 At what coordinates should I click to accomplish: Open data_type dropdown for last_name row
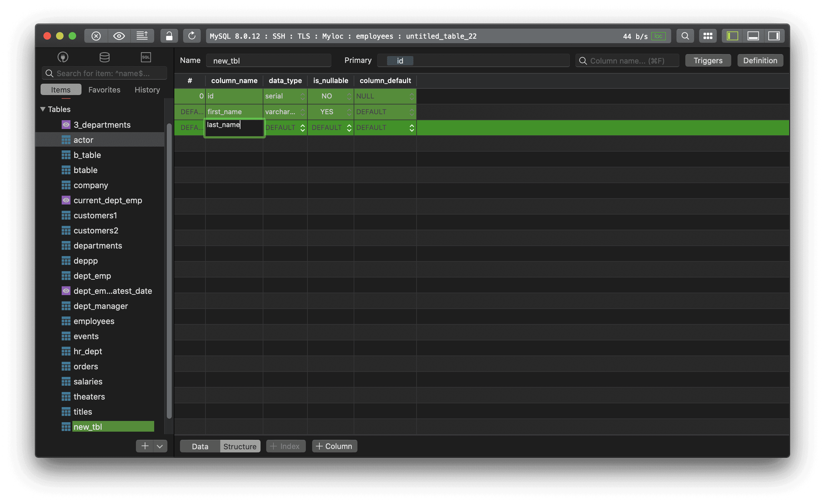point(303,128)
